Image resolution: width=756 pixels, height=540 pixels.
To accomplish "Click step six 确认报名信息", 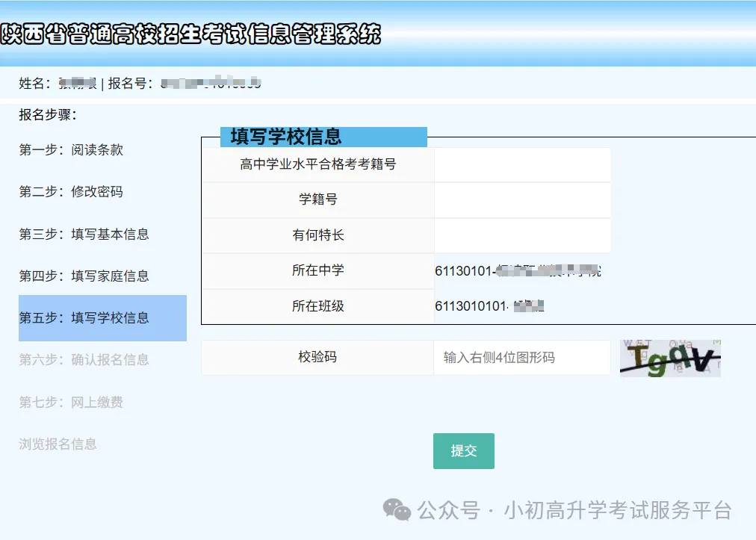I will [84, 360].
